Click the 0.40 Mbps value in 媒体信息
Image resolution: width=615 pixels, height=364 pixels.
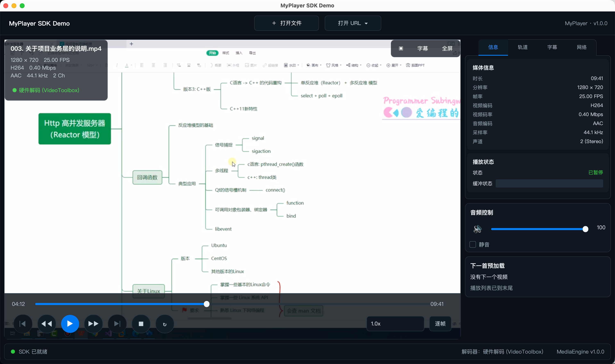tap(591, 114)
